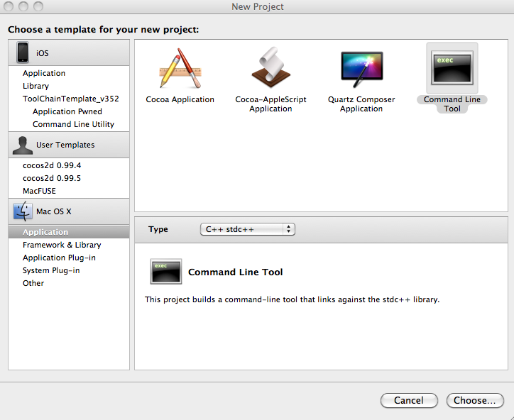Select Application Pwned template category
Image resolution: width=514 pixels, height=420 pixels.
(67, 111)
